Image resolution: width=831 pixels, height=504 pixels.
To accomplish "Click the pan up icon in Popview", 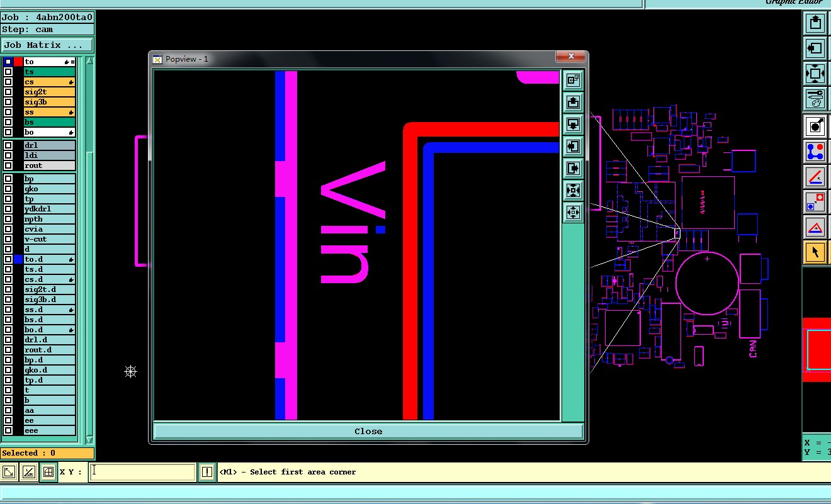I will [x=573, y=102].
